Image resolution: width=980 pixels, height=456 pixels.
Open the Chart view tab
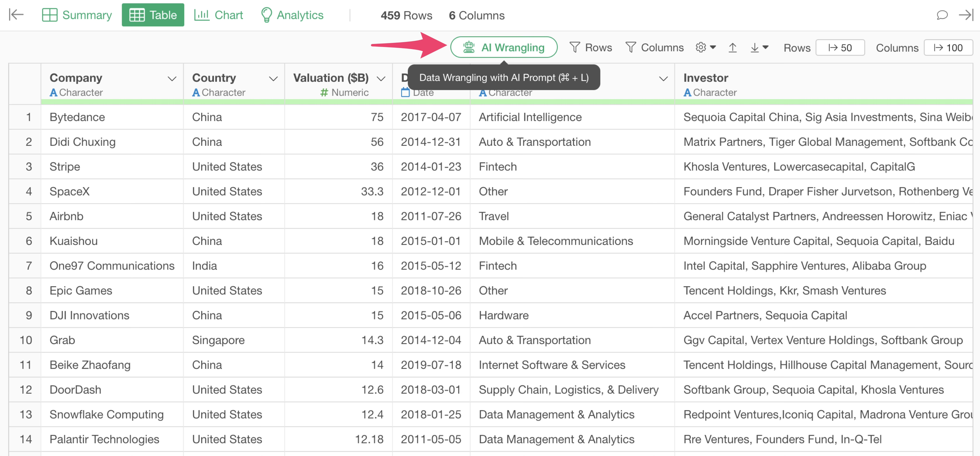(x=218, y=15)
